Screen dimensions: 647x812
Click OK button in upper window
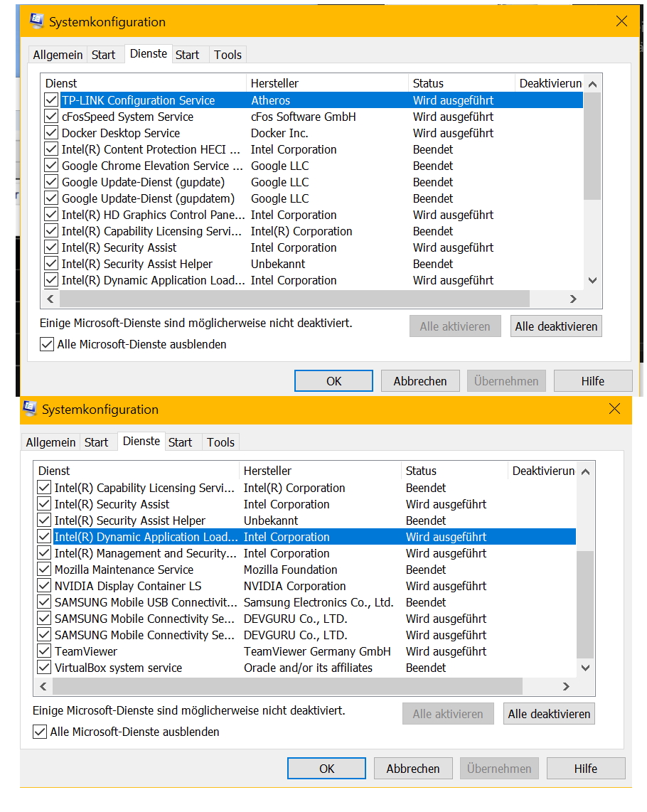click(x=333, y=381)
